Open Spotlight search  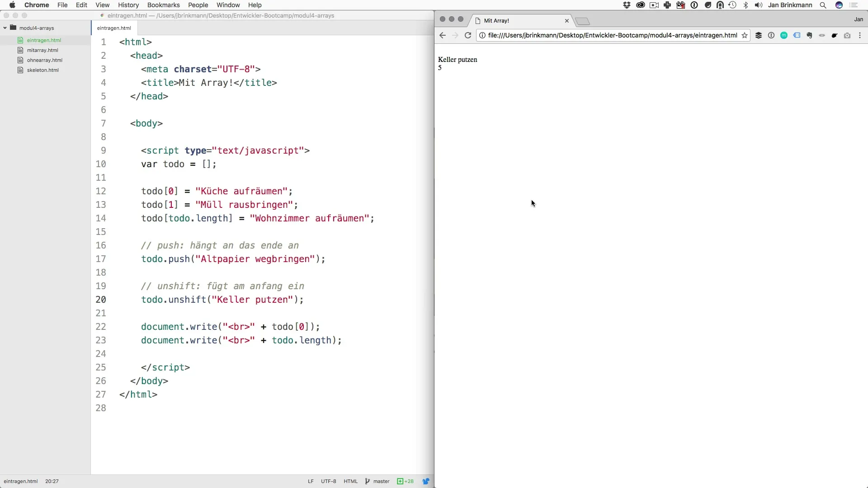click(823, 5)
